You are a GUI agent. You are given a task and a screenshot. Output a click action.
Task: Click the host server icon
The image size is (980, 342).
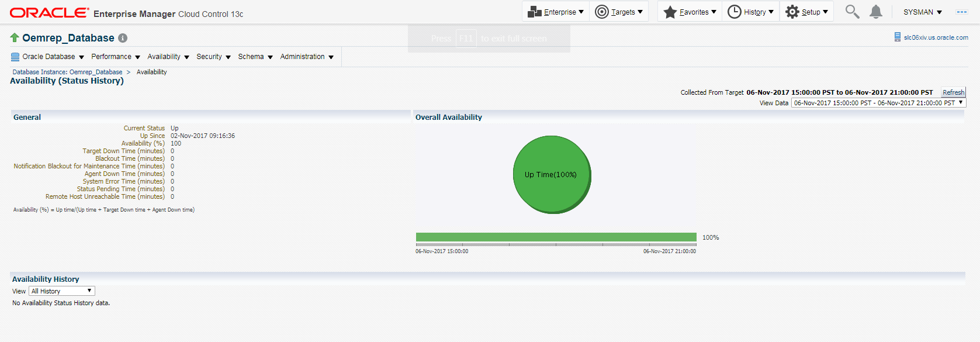coord(898,37)
